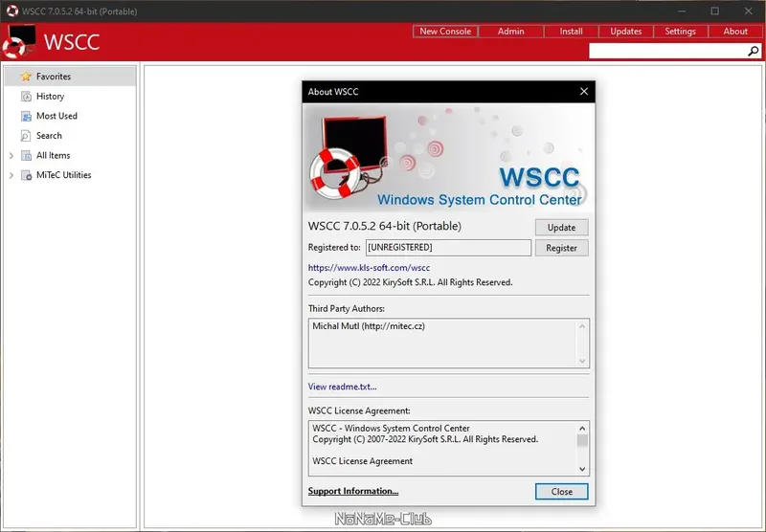Viewport: 766px width, 532px height.
Task: Click the Registered to field
Action: pos(448,248)
